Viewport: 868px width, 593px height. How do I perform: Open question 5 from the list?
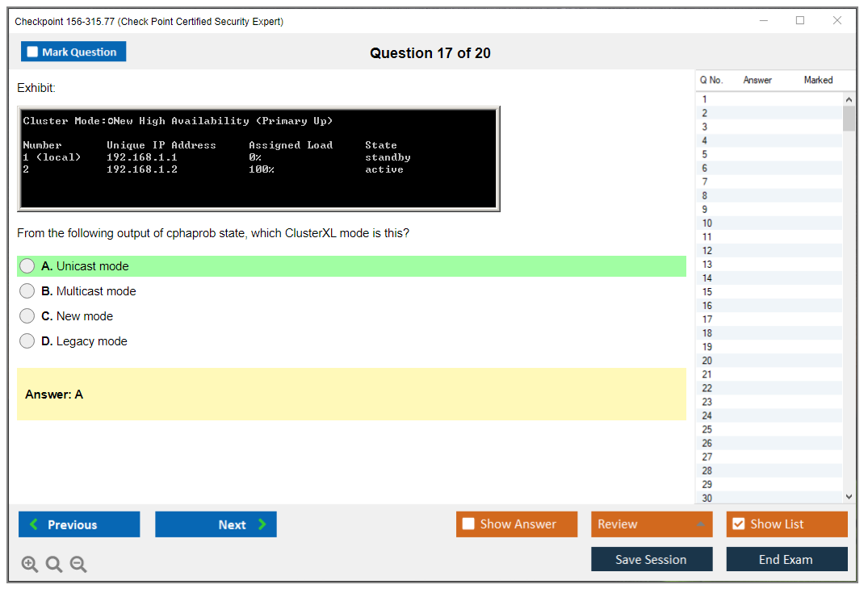[x=705, y=154]
